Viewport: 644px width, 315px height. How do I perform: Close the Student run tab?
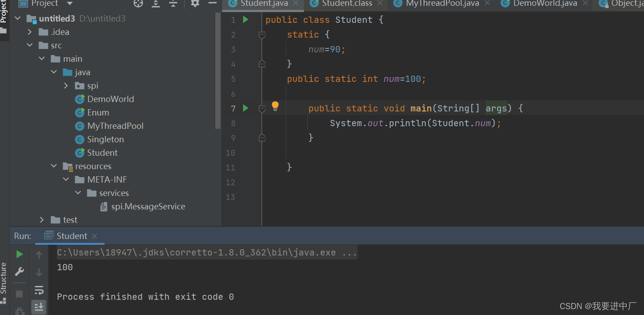[94, 236]
